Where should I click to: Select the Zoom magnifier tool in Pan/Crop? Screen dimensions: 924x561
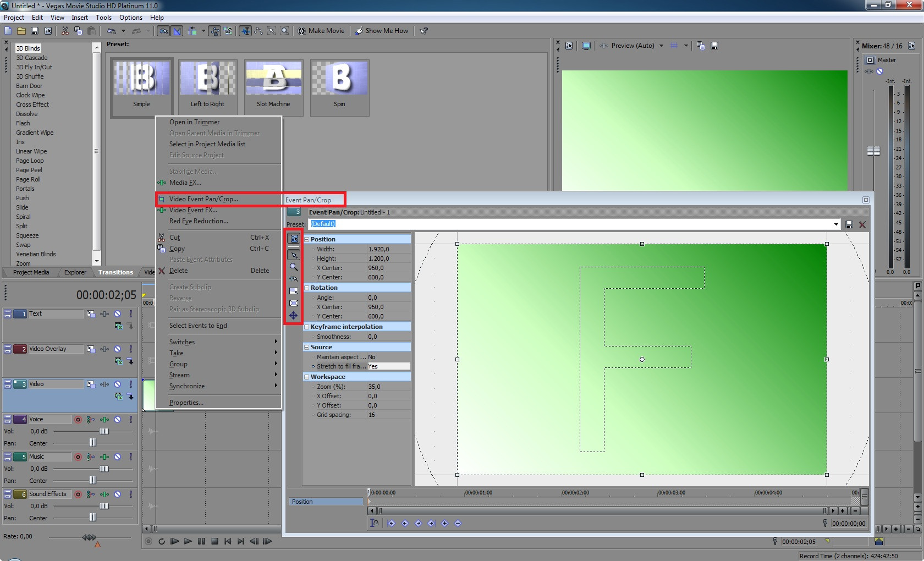pos(294,267)
